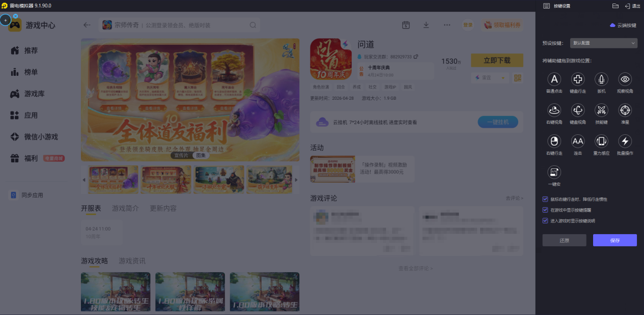Viewport: 644px width, 315px height.
Task: Switch to the 游戏简介 tab
Action: click(x=125, y=209)
